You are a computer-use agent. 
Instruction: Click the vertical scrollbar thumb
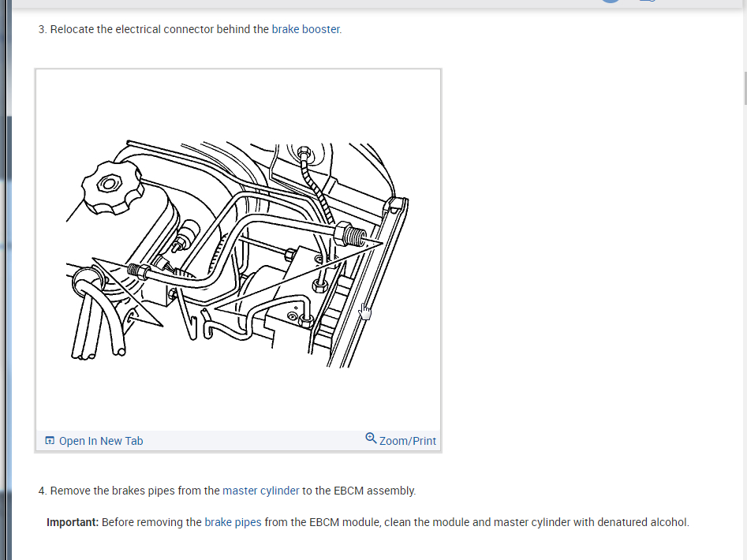pos(745,88)
